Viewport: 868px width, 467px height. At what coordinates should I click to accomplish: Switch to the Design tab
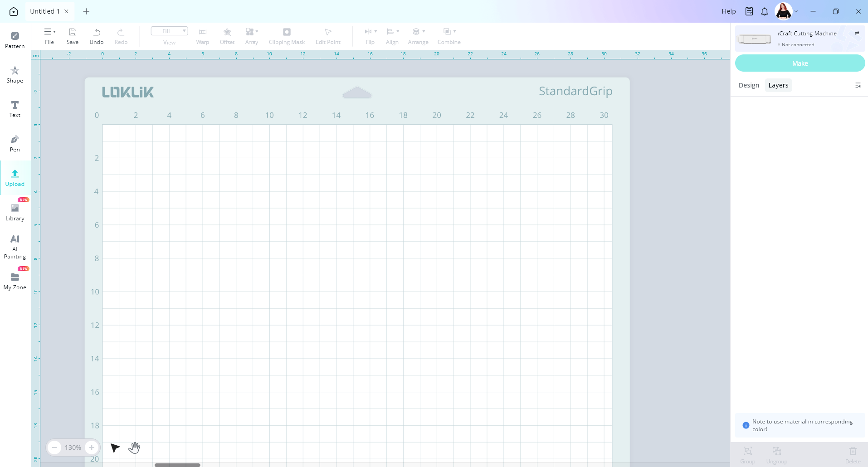point(749,85)
